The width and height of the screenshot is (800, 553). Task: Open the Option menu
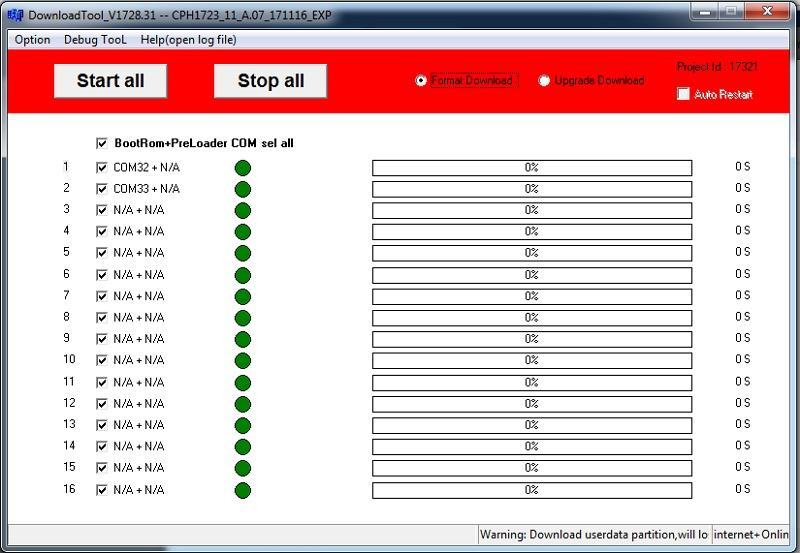click(32, 40)
